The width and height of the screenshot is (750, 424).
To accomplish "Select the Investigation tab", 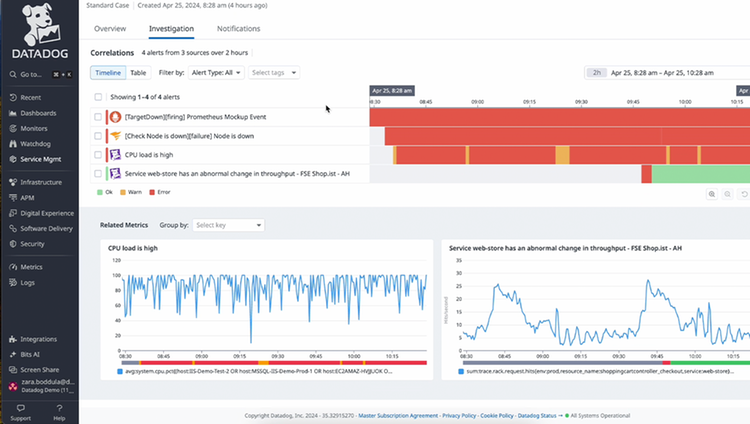I will (x=171, y=29).
